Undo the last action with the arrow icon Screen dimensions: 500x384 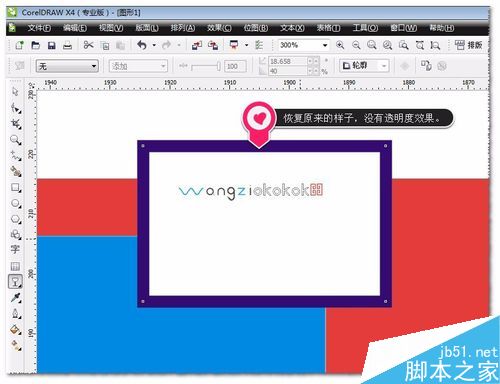142,45
